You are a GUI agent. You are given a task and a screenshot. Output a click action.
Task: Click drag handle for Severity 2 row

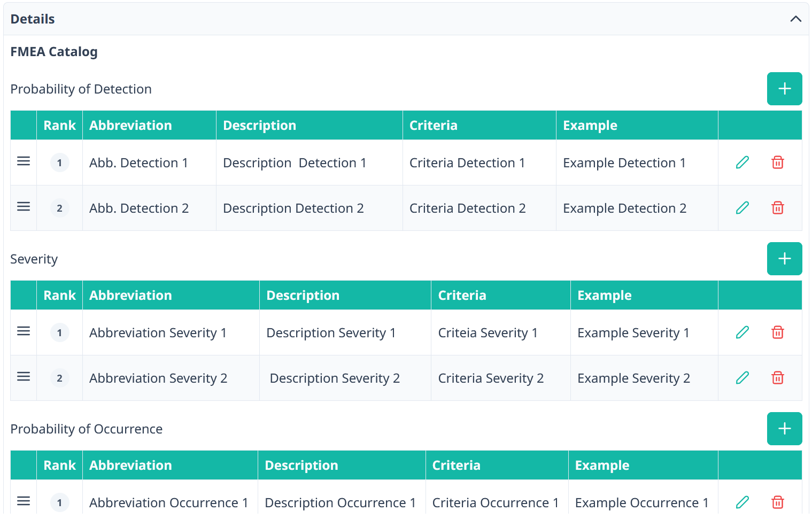tap(24, 377)
